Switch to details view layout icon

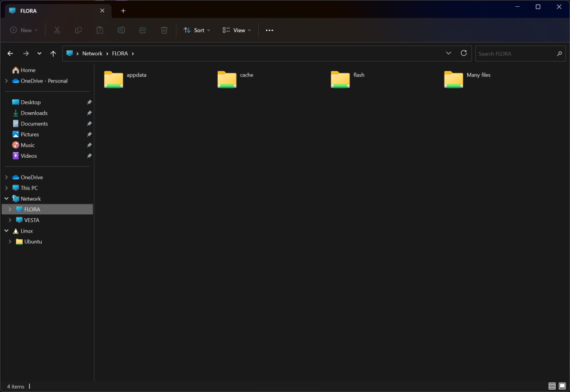pyautogui.click(x=552, y=386)
